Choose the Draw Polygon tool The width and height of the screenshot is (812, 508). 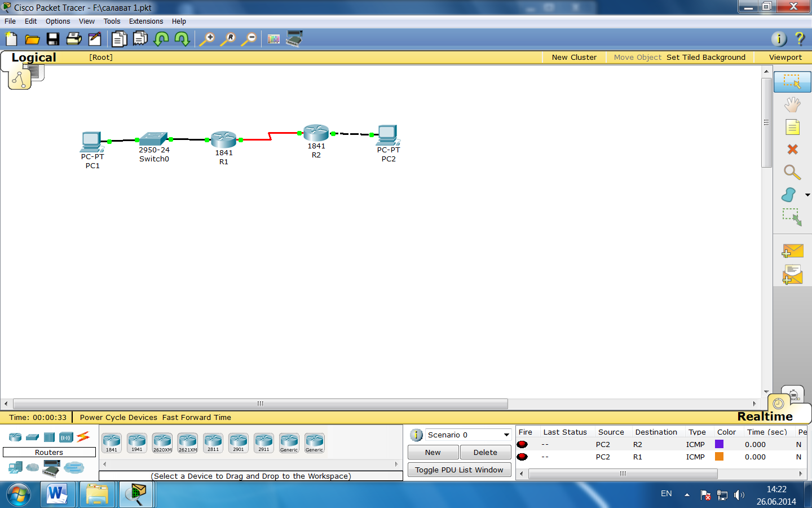789,195
